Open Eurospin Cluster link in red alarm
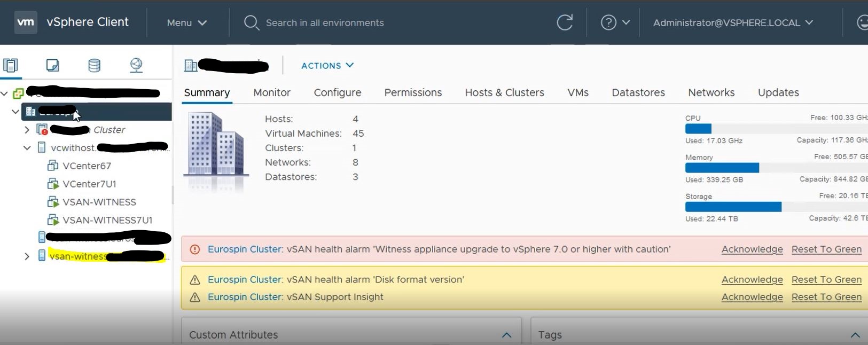The height and width of the screenshot is (345, 868). (245, 249)
